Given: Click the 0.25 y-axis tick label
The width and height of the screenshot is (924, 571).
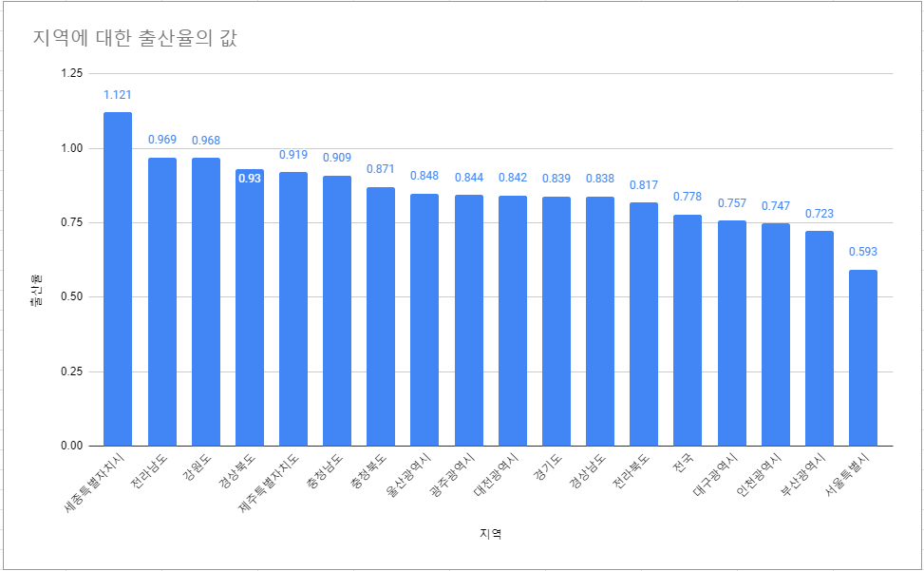Looking at the screenshot, I should [x=72, y=371].
